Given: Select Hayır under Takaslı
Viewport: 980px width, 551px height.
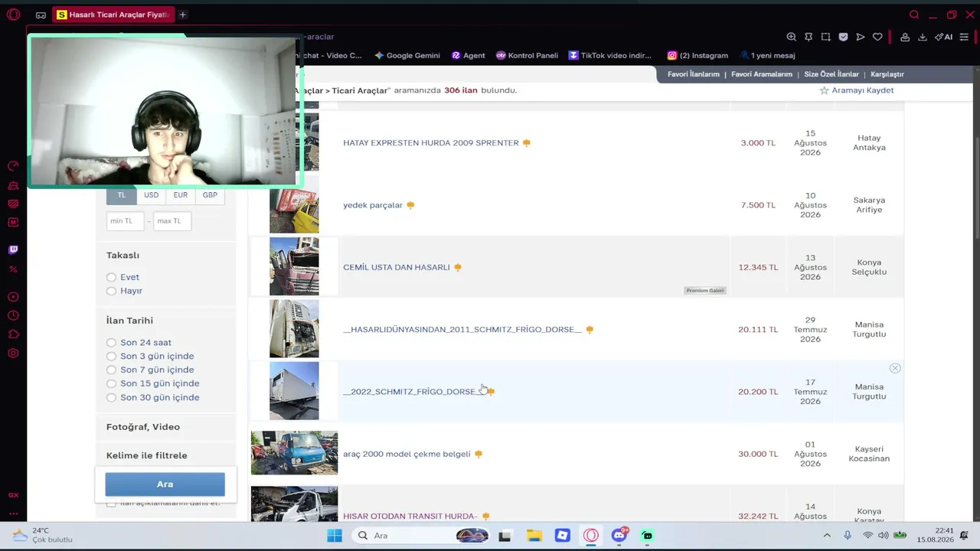Looking at the screenshot, I should pyautogui.click(x=112, y=291).
